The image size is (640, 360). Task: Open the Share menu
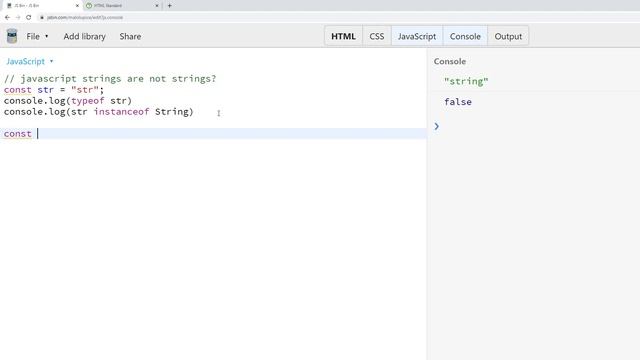click(x=130, y=36)
